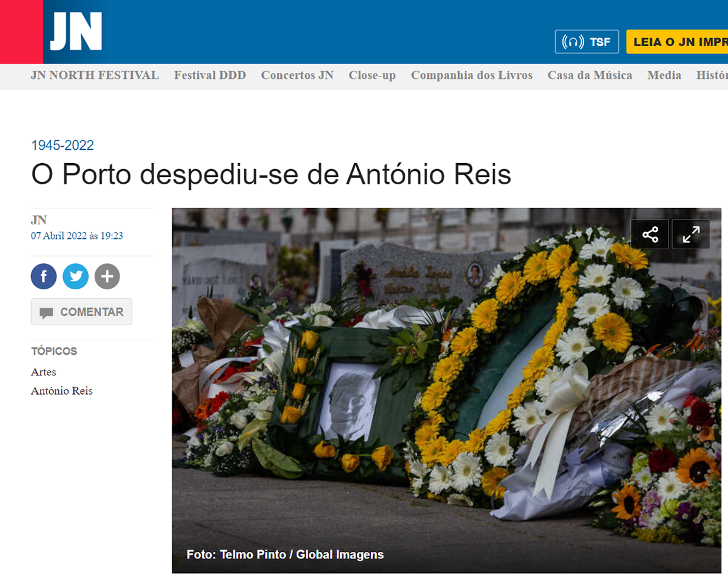The height and width of the screenshot is (587, 728).
Task: Open more sharing options plus icon
Action: [107, 277]
